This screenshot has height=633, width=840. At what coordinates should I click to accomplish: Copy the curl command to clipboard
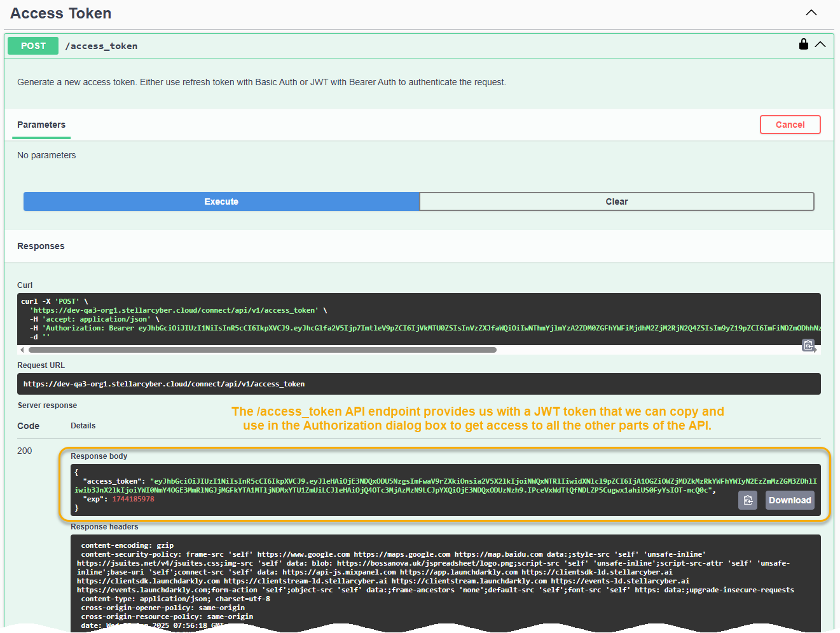[x=808, y=345]
